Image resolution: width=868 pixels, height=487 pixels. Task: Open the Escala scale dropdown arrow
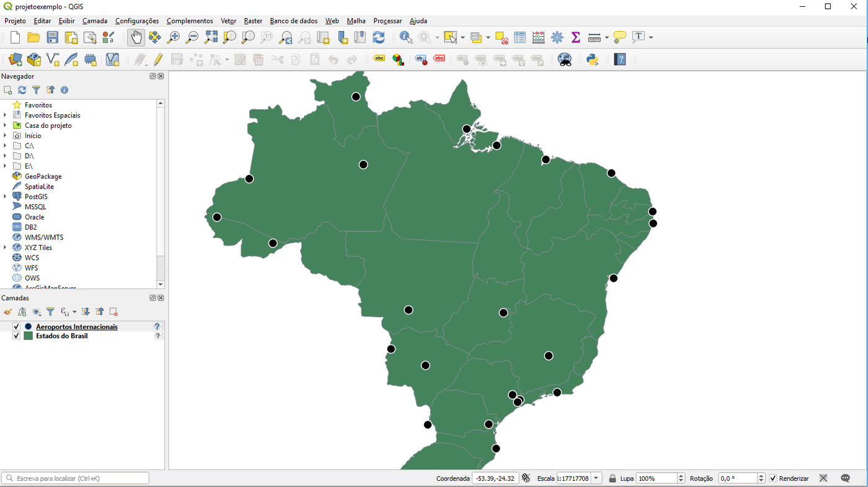tap(596, 478)
